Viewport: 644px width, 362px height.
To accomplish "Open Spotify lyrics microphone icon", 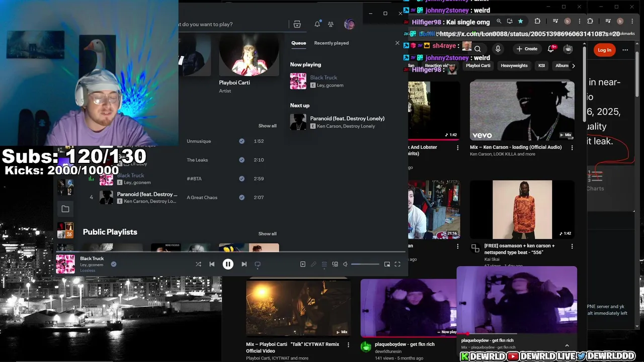I will click(x=313, y=264).
